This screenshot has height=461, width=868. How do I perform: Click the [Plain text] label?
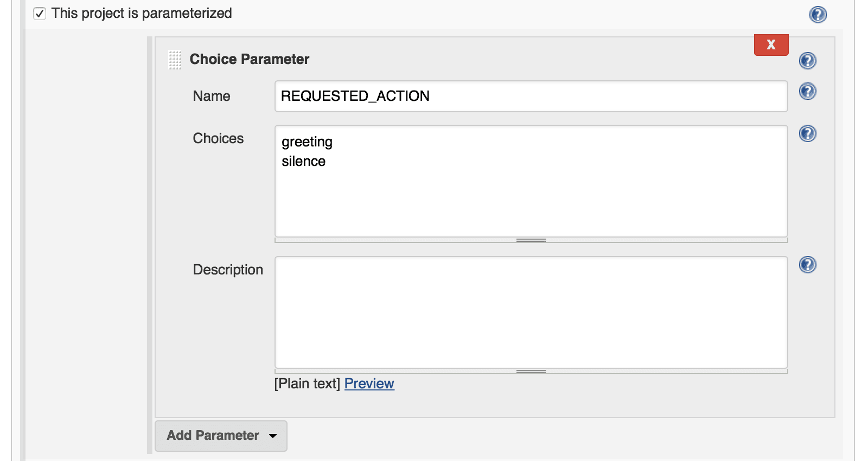pos(307,383)
